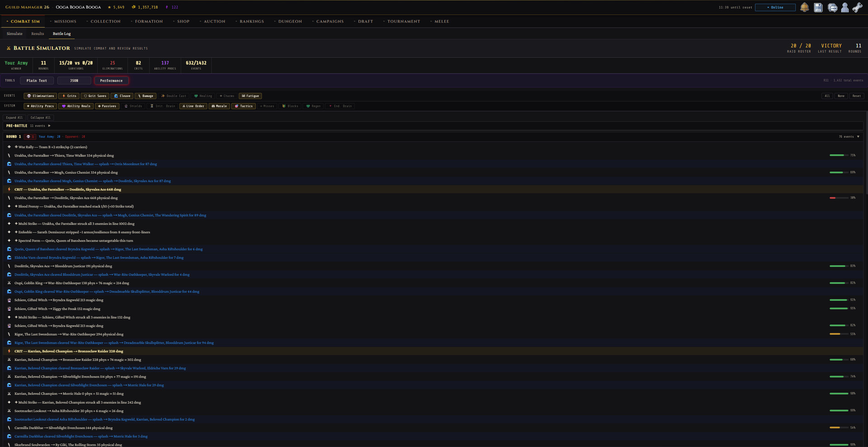Enable the Healing event filter
868x447 pixels.
click(203, 96)
